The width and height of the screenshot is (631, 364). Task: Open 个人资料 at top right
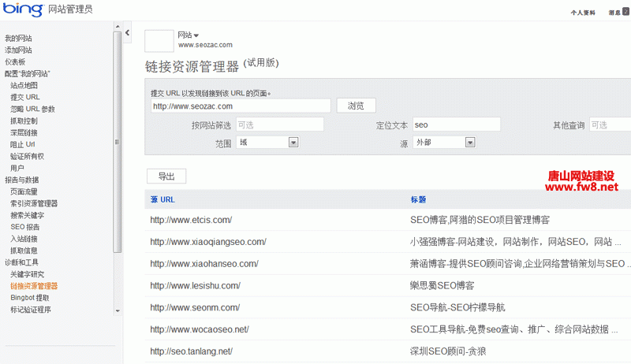coord(583,13)
